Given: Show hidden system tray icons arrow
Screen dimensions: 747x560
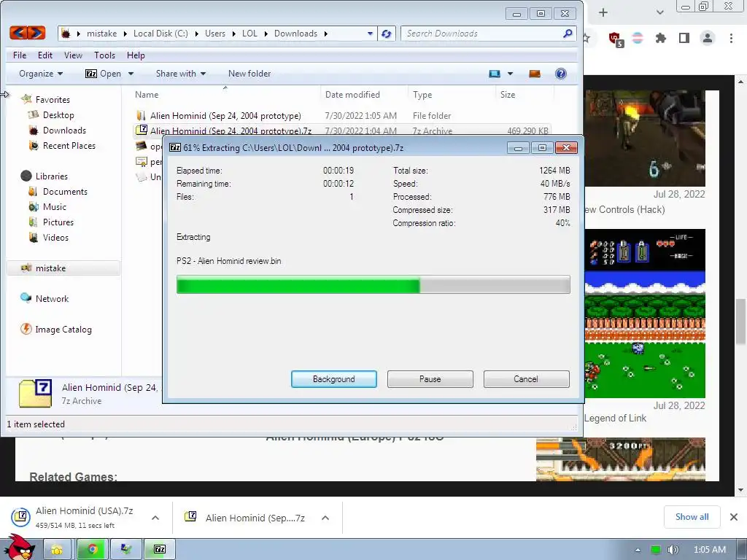Looking at the screenshot, I should tap(638, 550).
